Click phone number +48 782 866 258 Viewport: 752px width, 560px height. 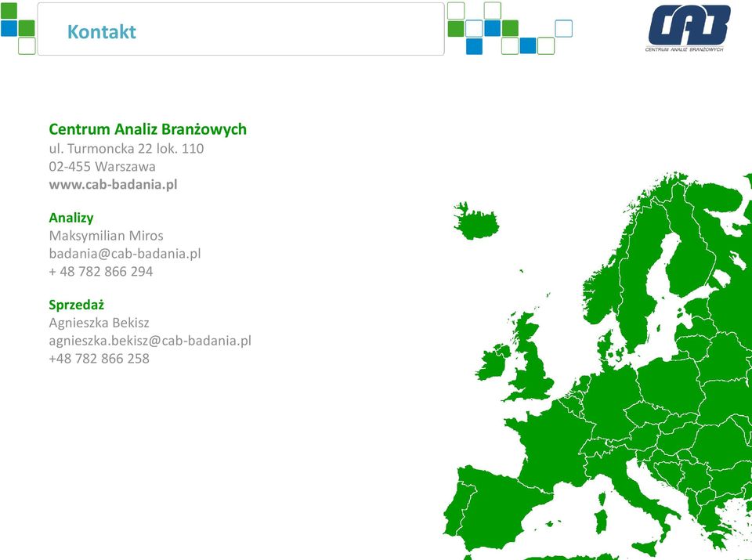point(99,359)
